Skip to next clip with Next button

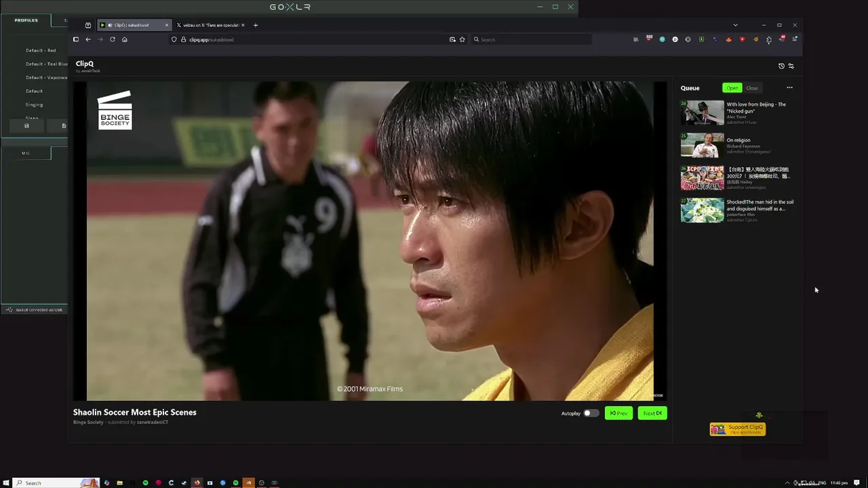click(652, 413)
